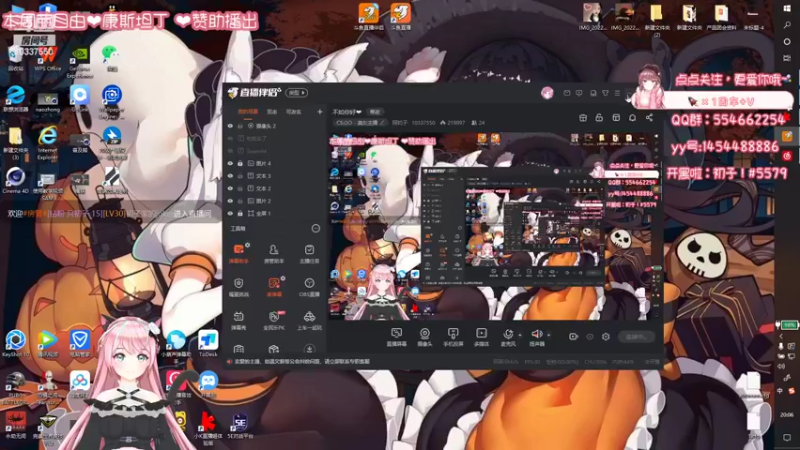Viewport: 800px width, 450px height.
Task: Click the bell notification icon above the preview
Action: [632, 118]
